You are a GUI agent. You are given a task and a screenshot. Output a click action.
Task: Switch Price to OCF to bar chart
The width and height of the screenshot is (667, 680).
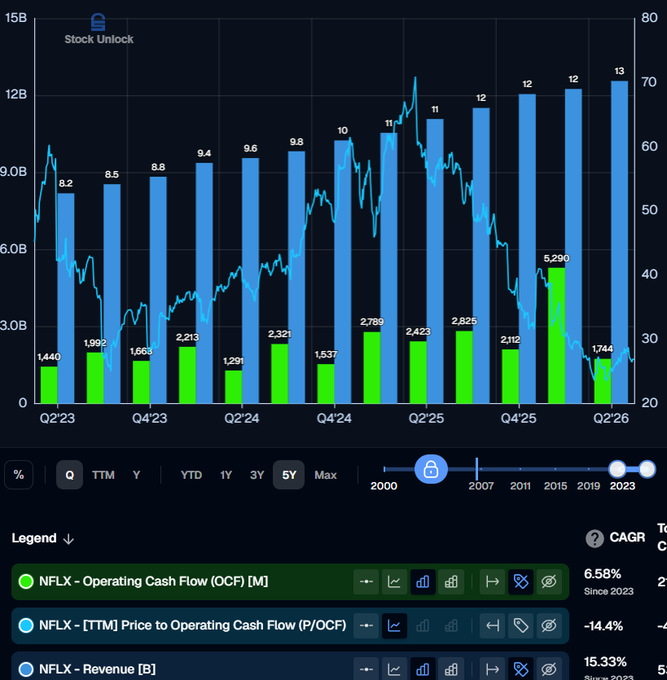[x=423, y=625]
